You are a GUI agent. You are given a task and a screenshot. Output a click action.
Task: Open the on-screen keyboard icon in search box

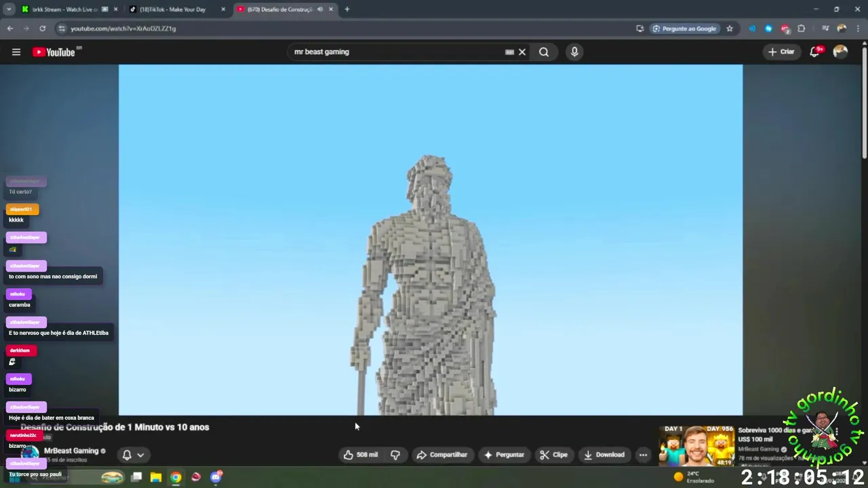click(509, 52)
